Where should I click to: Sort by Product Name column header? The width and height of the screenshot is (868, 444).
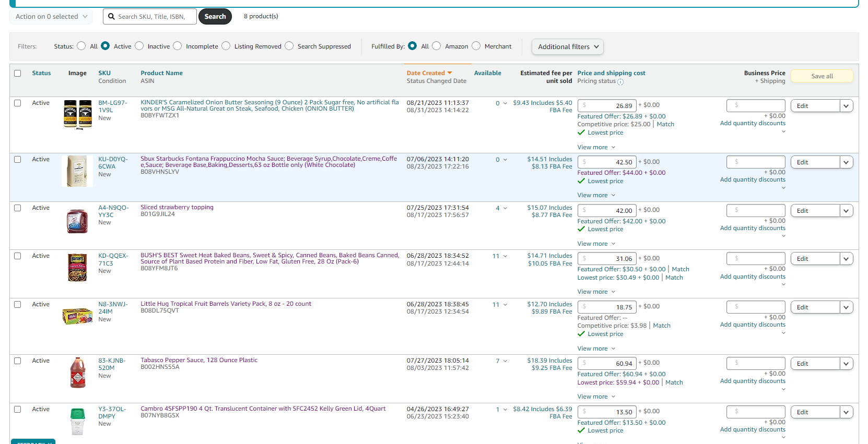[x=161, y=73]
